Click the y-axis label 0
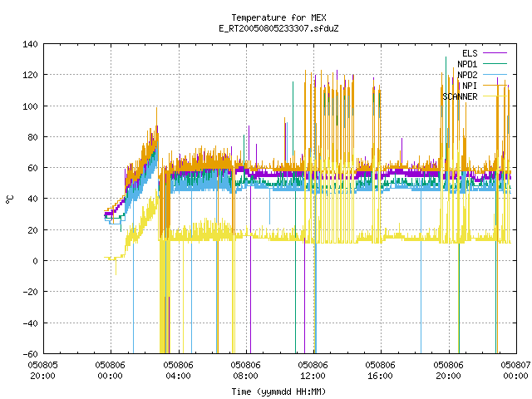The height and width of the screenshot is (399, 532). pos(35,261)
